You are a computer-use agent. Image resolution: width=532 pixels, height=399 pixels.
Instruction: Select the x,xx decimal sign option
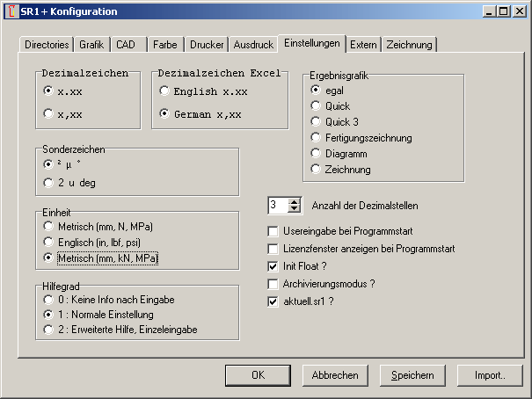click(48, 112)
